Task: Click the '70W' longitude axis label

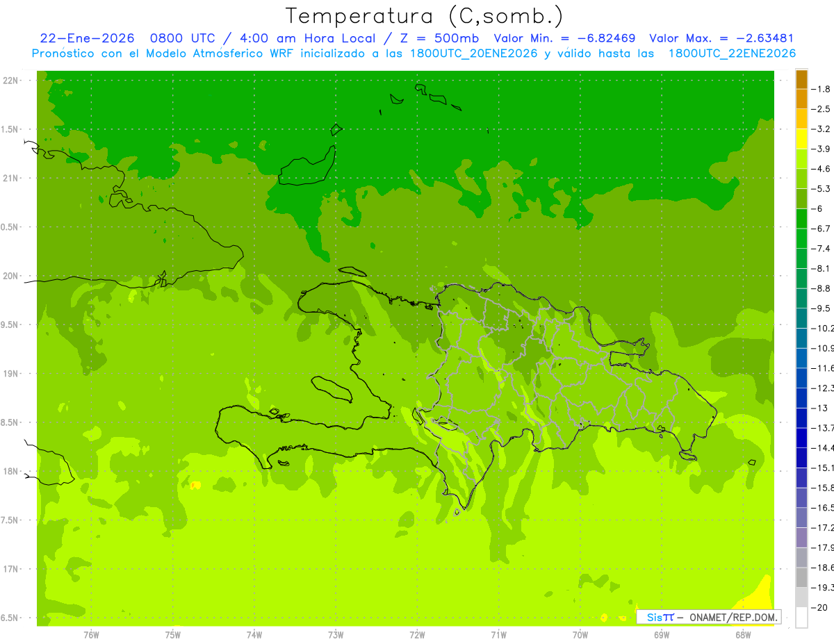Action: tap(580, 635)
